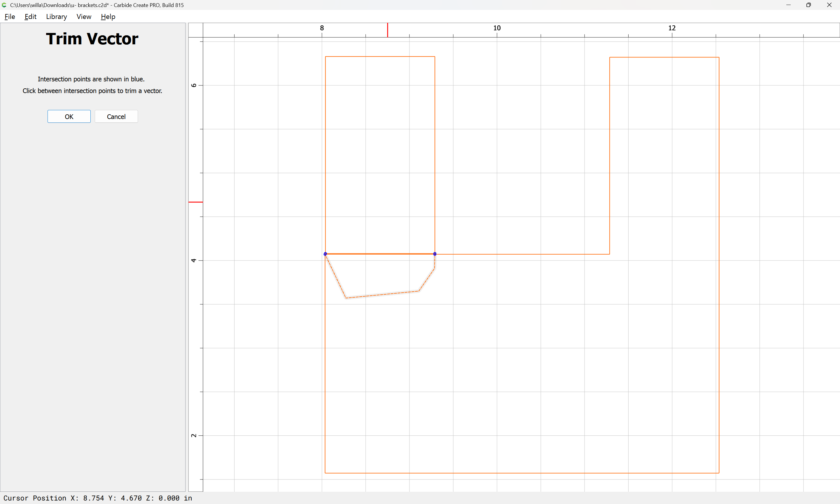840x504 pixels.
Task: Click 'Intersection points are shown in blue.' text
Action: click(91, 79)
